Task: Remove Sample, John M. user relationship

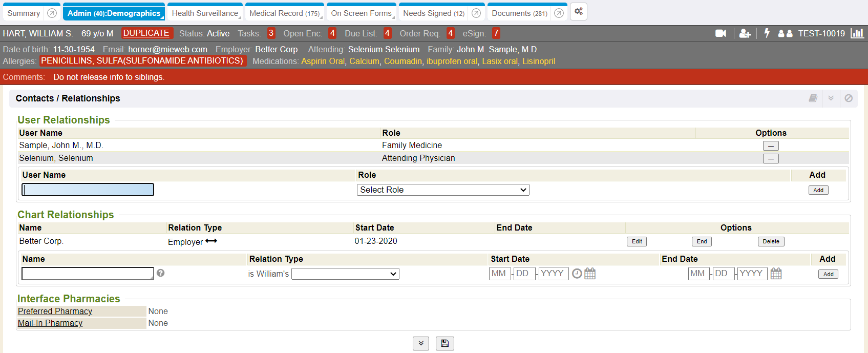Action: 770,146
